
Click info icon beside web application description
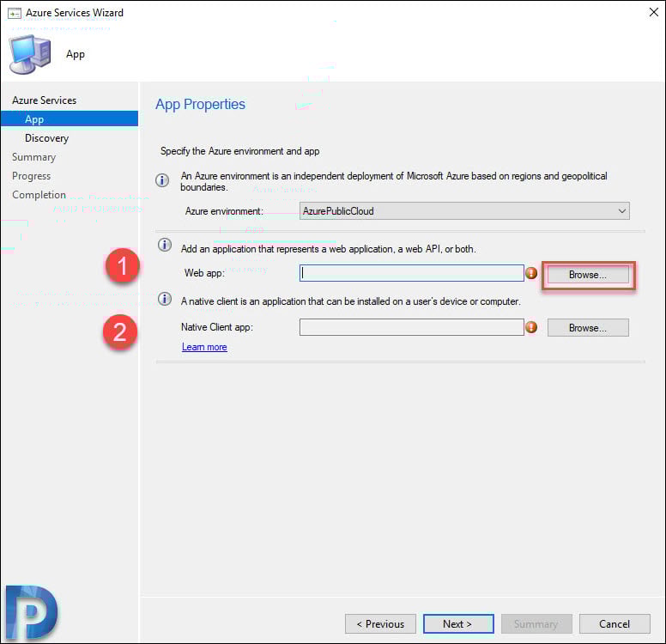pos(165,245)
